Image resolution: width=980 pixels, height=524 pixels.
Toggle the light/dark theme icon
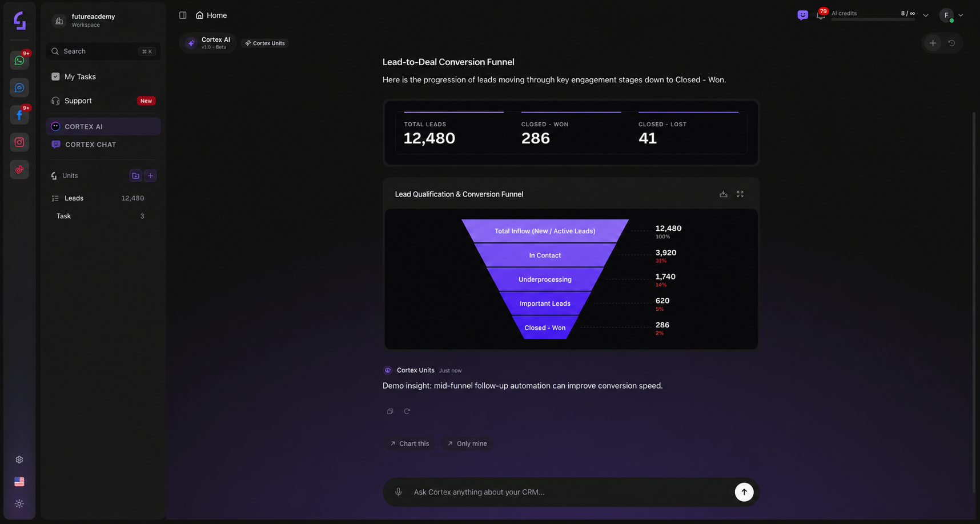(19, 504)
